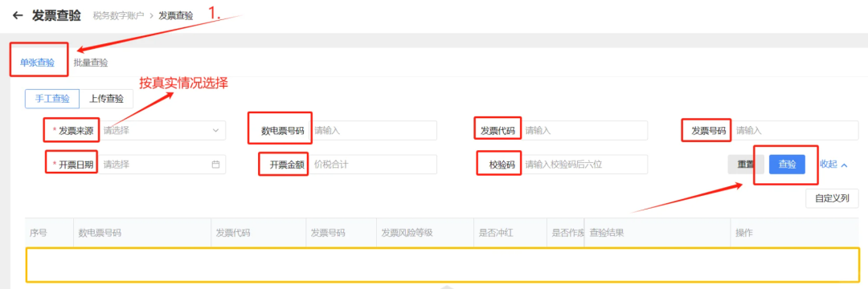Switch to the 单张查验 tab

38,63
